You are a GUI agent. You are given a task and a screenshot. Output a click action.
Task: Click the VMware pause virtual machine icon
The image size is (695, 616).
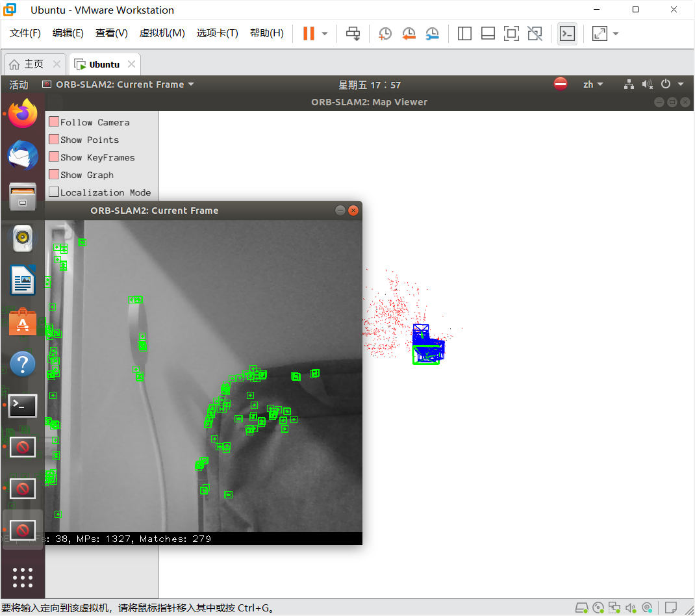309,34
